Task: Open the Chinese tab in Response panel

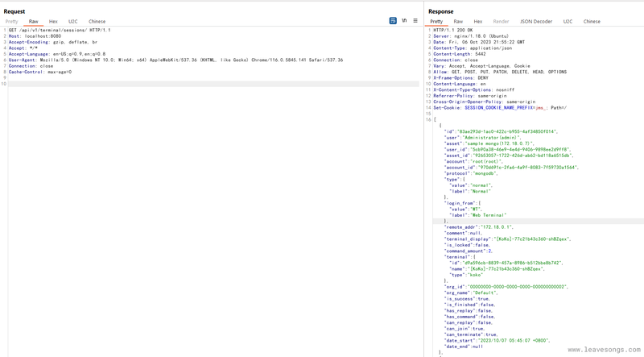Action: pyautogui.click(x=592, y=22)
